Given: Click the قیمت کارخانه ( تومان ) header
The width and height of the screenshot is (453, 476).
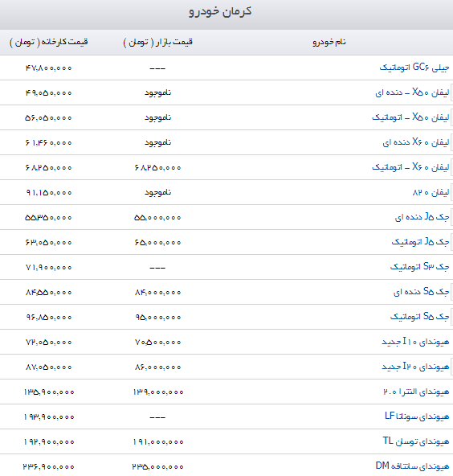Looking at the screenshot, I should coord(49,42).
